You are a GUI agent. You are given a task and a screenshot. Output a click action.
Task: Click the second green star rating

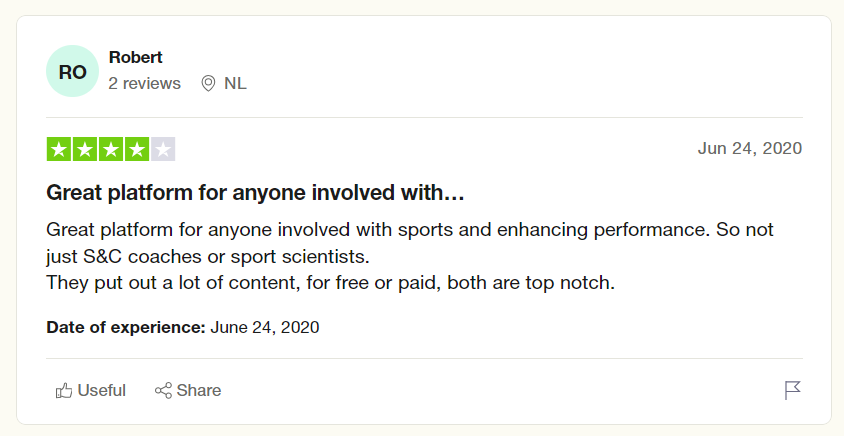(x=85, y=149)
